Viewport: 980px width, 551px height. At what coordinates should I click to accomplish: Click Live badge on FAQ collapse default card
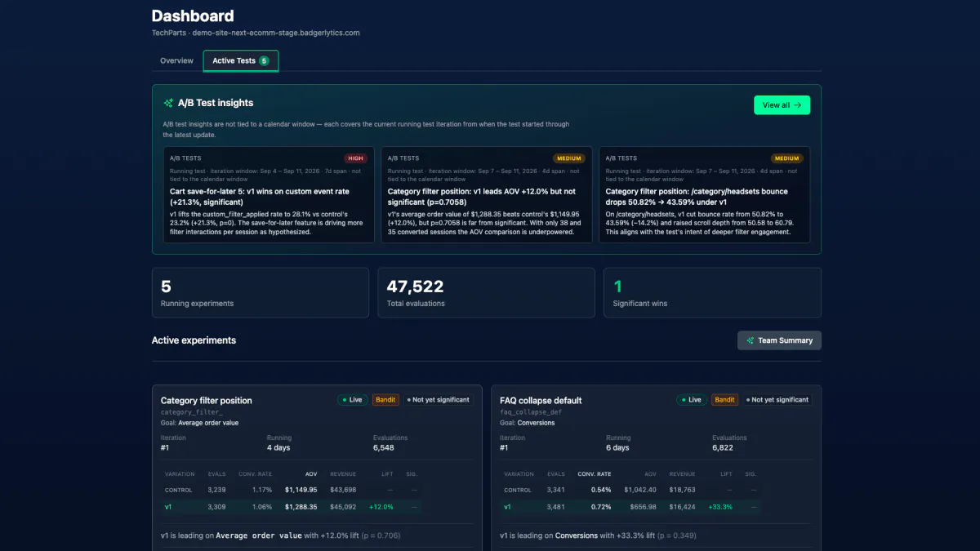[693, 400]
